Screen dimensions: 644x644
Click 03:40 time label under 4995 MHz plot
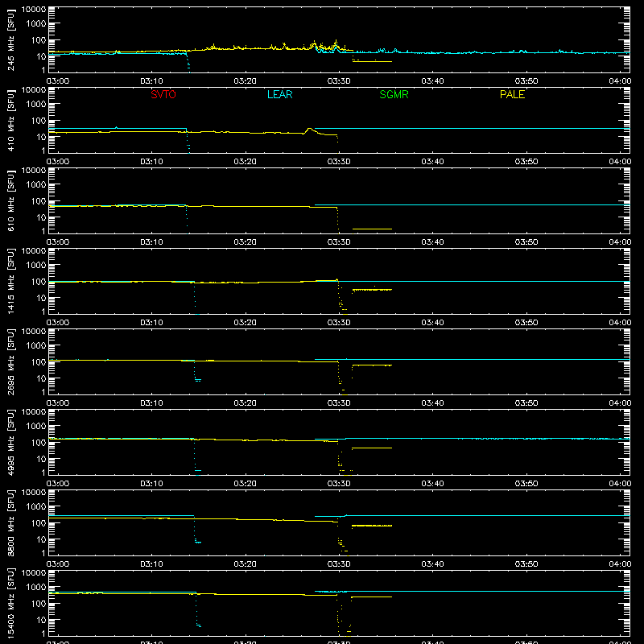[432, 484]
